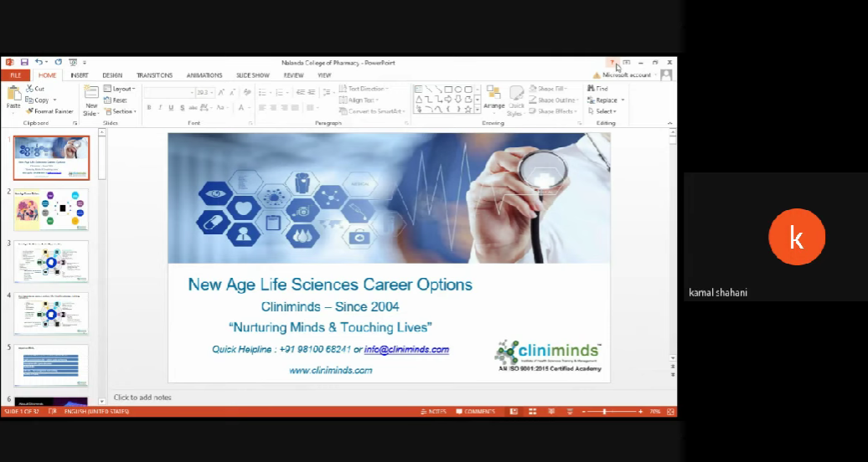The image size is (868, 462).
Task: Click the Cut scissors icon
Action: (x=34, y=89)
